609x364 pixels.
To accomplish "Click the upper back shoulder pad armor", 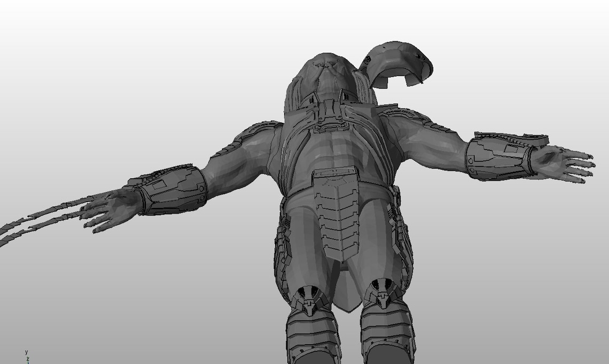I will [406, 115].
